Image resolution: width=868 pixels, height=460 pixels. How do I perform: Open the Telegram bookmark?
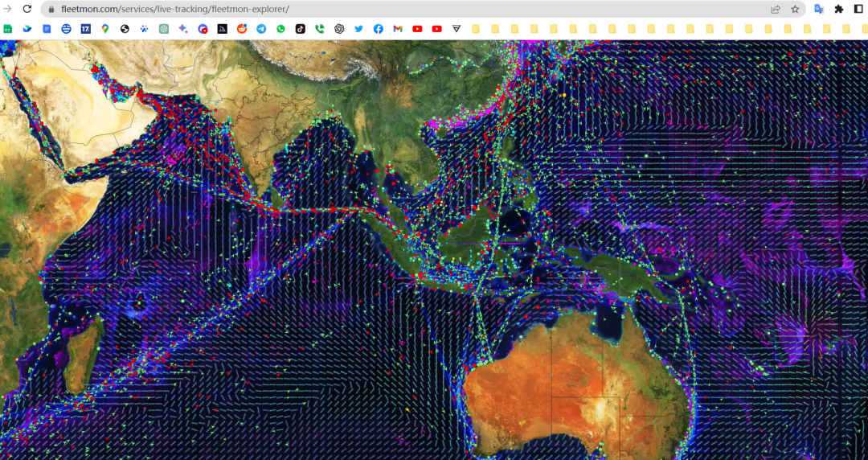pyautogui.click(x=261, y=29)
